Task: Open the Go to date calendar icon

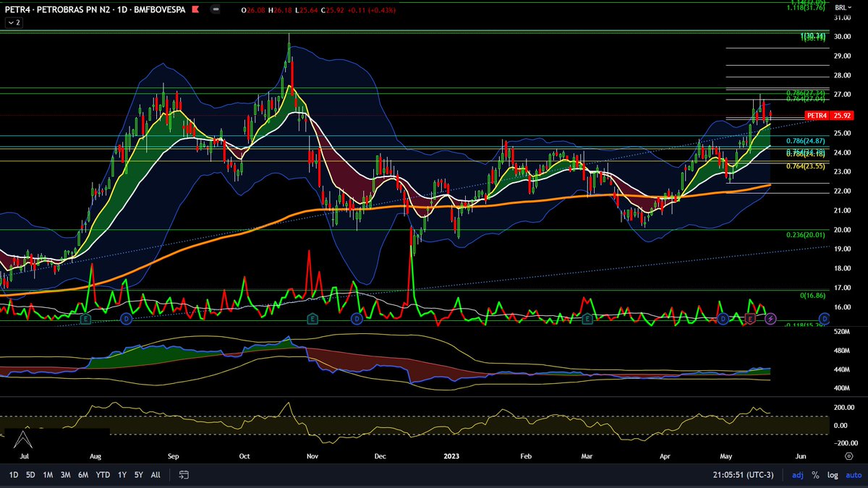Action: [184, 475]
